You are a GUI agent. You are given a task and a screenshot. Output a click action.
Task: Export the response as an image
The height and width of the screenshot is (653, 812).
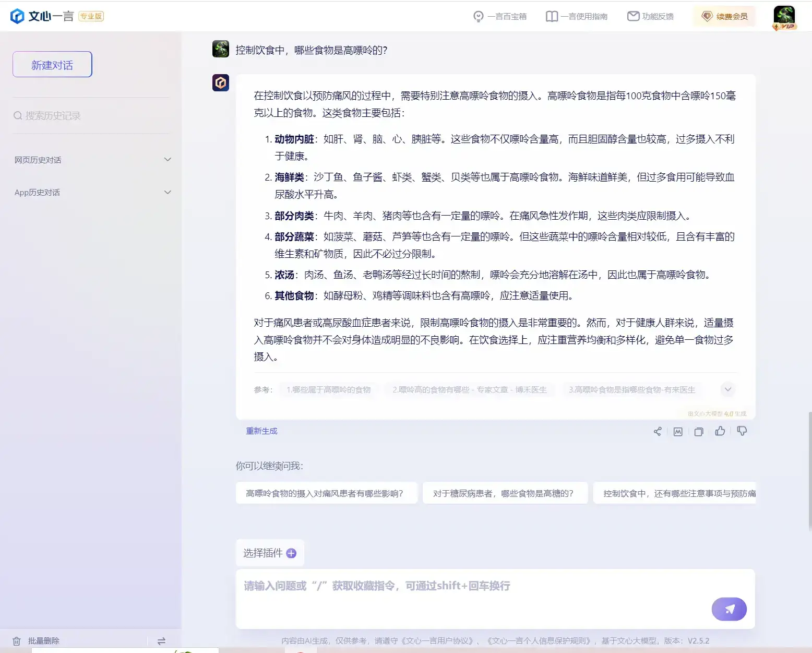677,431
